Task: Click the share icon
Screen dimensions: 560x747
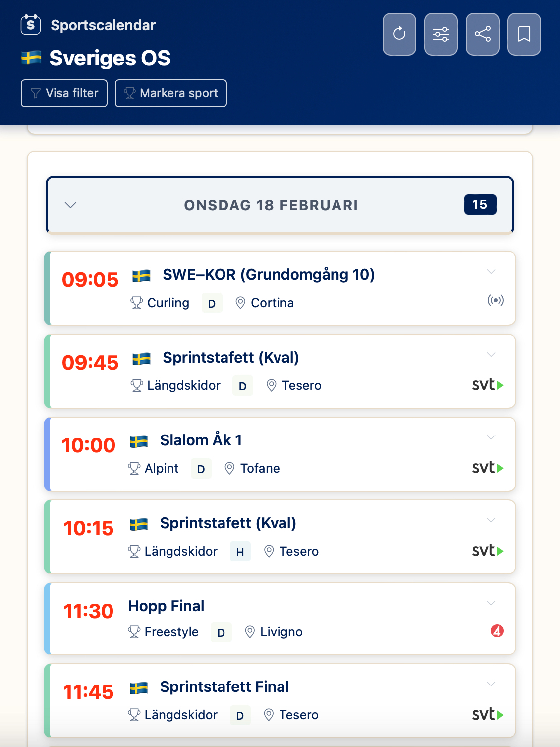Action: click(x=483, y=34)
